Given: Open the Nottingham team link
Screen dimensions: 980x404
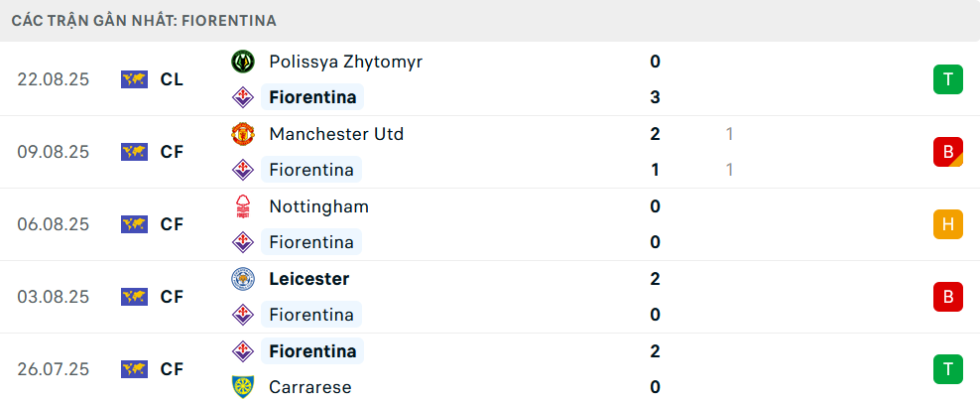Looking at the screenshot, I should pos(318,206).
